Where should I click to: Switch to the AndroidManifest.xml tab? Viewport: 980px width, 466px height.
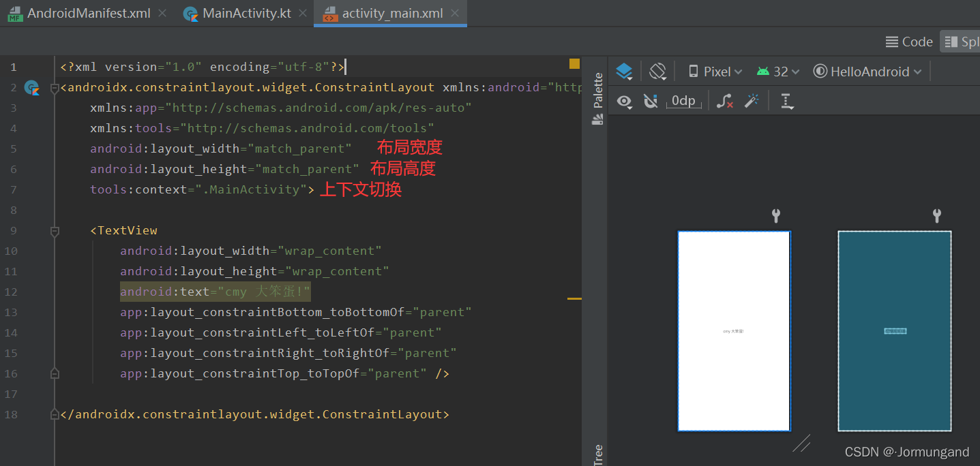pos(89,14)
